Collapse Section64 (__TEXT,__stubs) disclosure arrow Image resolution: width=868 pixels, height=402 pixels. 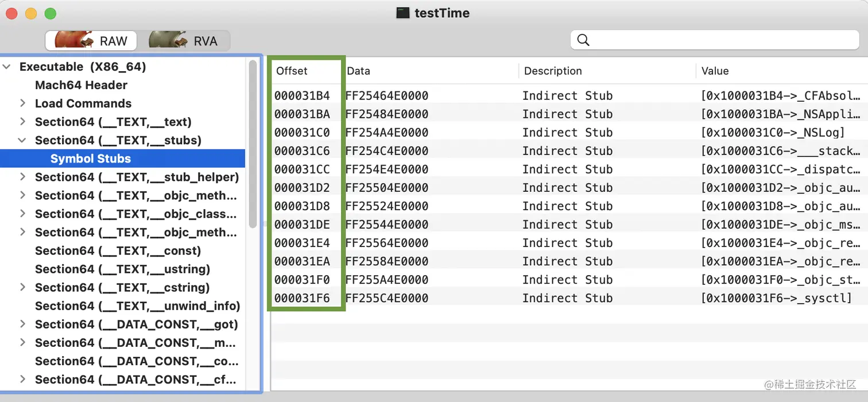(23, 140)
